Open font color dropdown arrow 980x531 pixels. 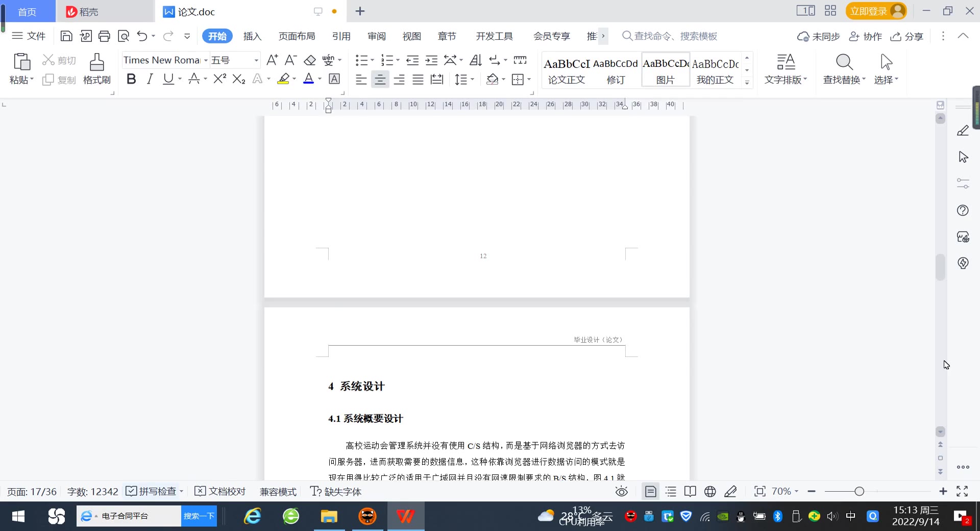[320, 79]
